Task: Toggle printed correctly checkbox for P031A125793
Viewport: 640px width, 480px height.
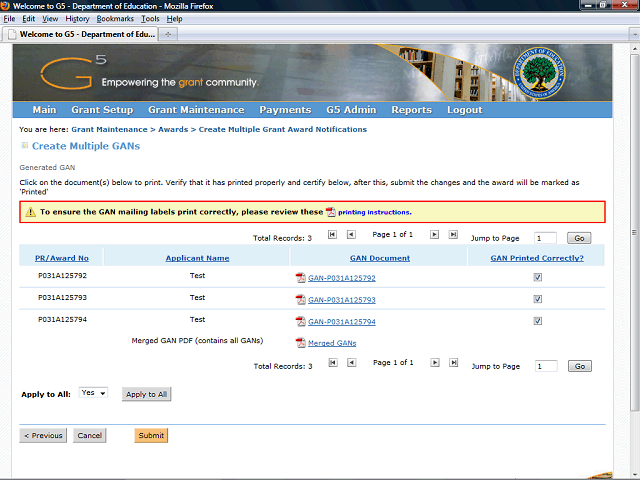Action: point(537,299)
